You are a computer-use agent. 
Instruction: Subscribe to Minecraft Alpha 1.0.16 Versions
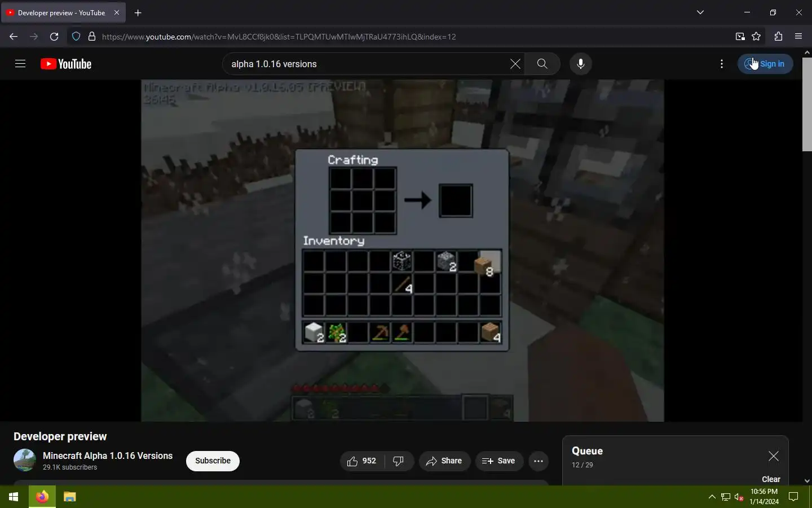(213, 461)
